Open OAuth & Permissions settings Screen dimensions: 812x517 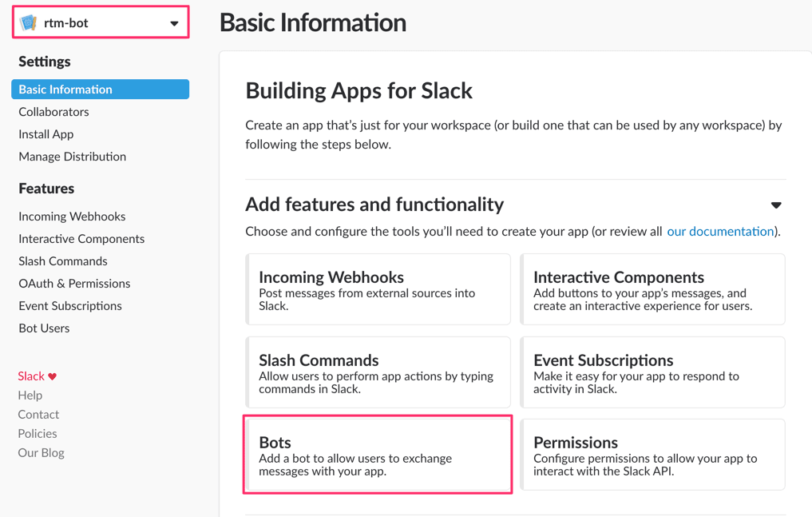click(x=74, y=283)
